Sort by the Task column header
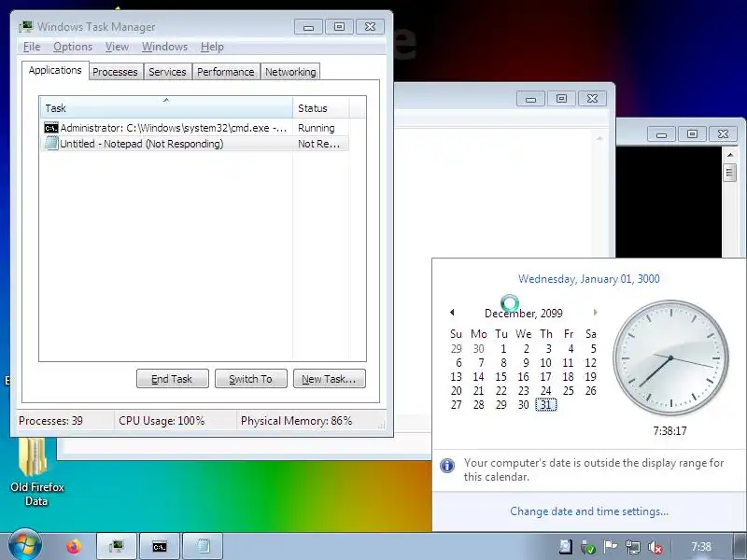This screenshot has width=747, height=560. point(166,107)
